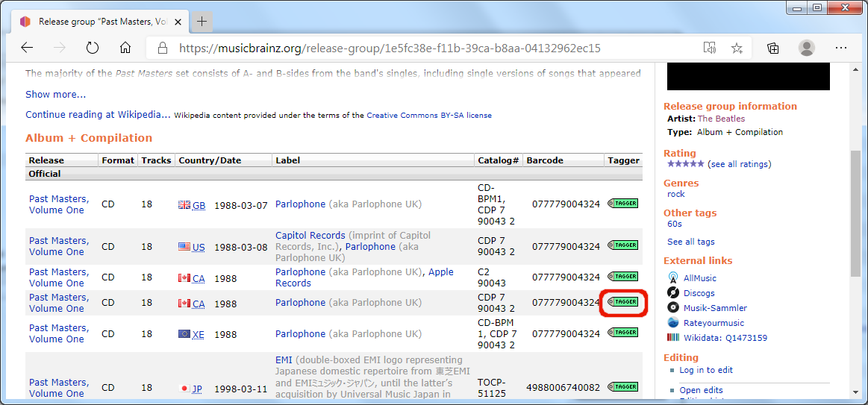This screenshot has height=405, width=868.
Task: Open Past Masters release in XE row
Action: [59, 333]
